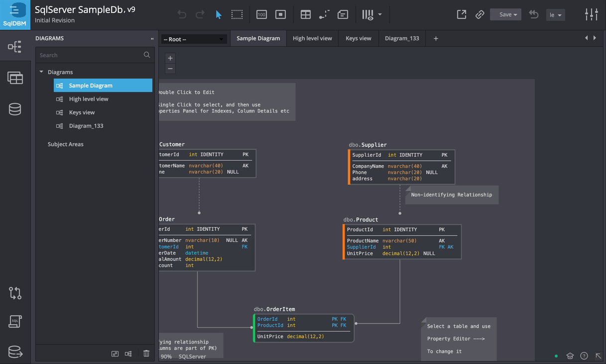Switch to the High level view tab

point(312,38)
